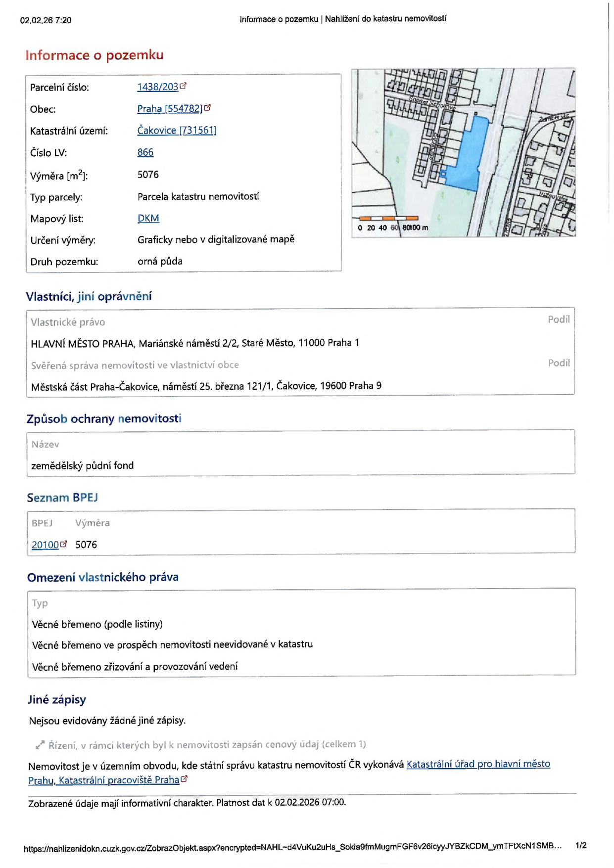Click Nejsou evidovány žádné jiné zápisy text
This screenshot has width=614, height=868.
point(107,721)
